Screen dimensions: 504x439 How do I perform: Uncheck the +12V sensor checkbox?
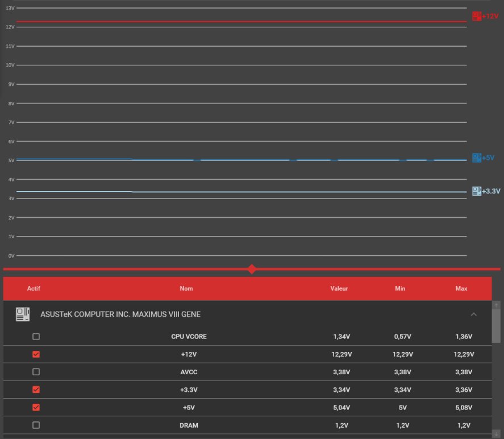pyautogui.click(x=36, y=354)
